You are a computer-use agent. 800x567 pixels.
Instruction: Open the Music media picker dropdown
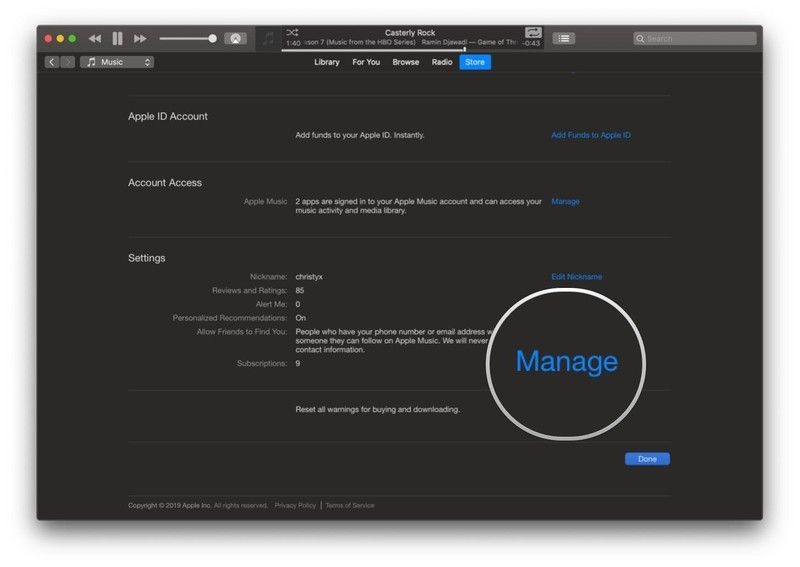click(117, 62)
